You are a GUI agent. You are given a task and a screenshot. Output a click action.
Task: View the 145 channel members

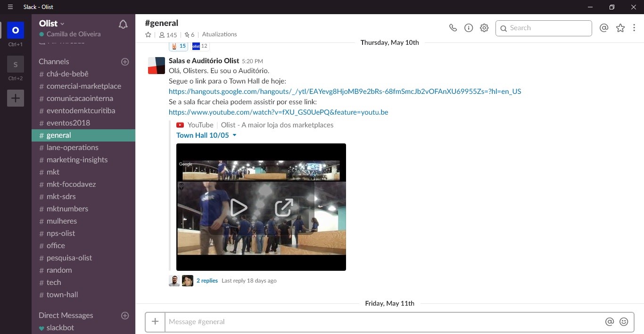pyautogui.click(x=168, y=35)
